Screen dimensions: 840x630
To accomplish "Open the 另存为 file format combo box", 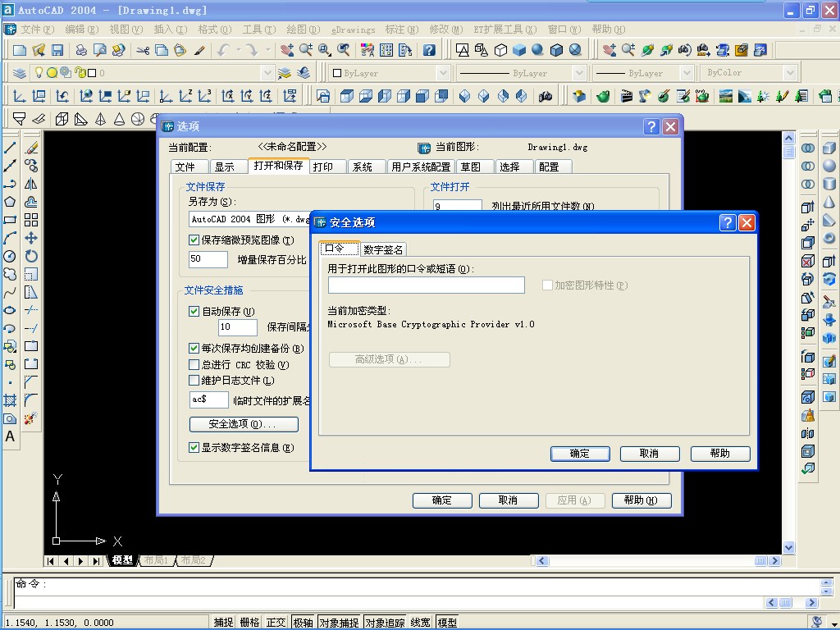I will click(x=249, y=219).
